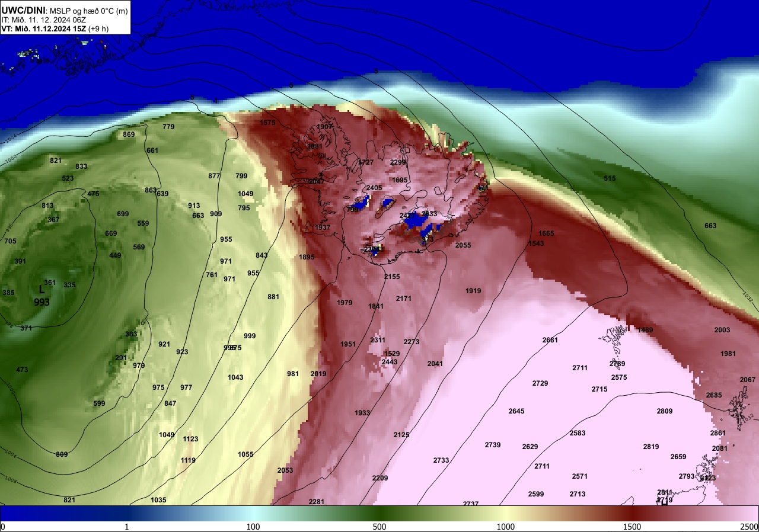Click the 1951 height value

tap(348, 344)
